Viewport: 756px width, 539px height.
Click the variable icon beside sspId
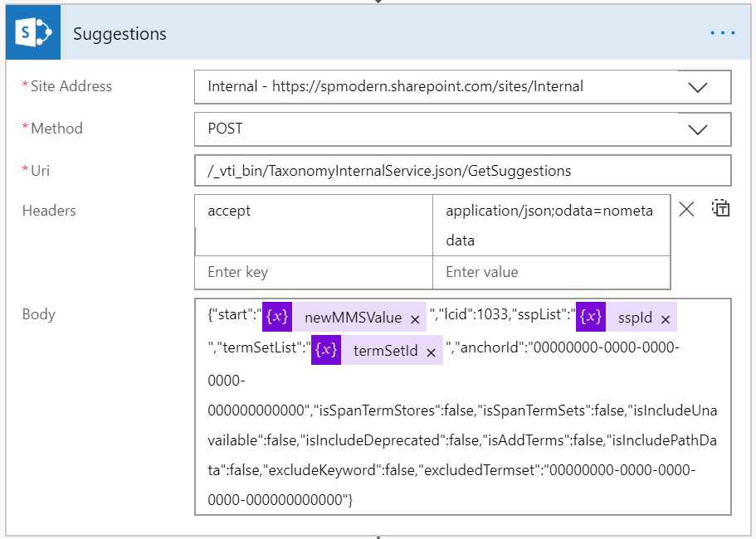tap(591, 317)
